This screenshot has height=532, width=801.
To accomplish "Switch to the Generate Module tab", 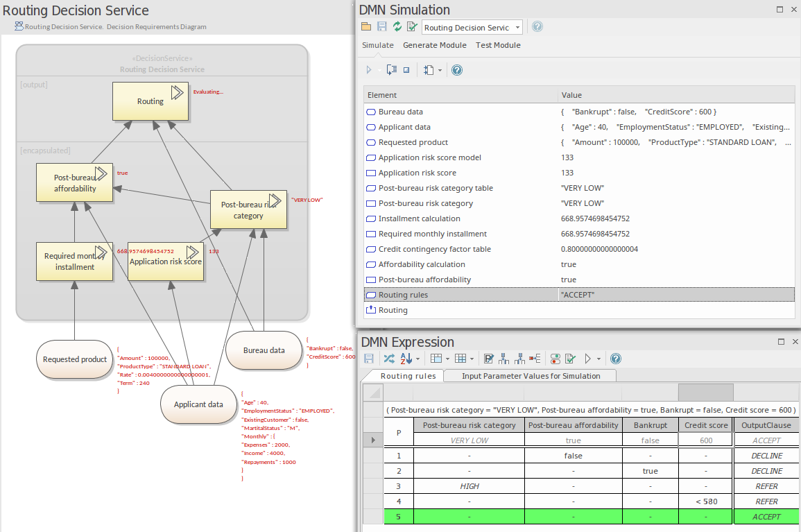I will pyautogui.click(x=434, y=45).
